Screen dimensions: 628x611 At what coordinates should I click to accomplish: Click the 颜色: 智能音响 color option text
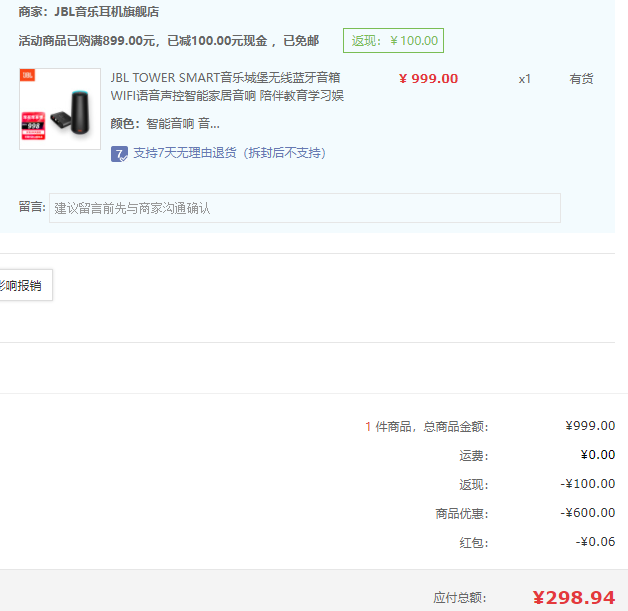(x=165, y=124)
